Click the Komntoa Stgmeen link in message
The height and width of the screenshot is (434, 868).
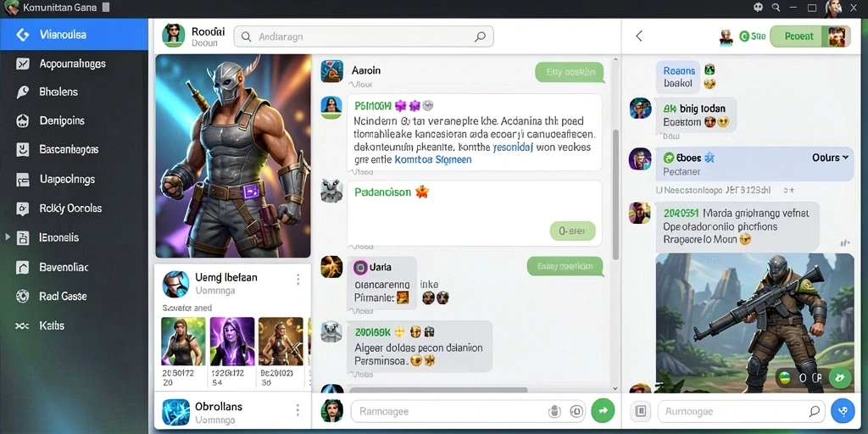433,159
